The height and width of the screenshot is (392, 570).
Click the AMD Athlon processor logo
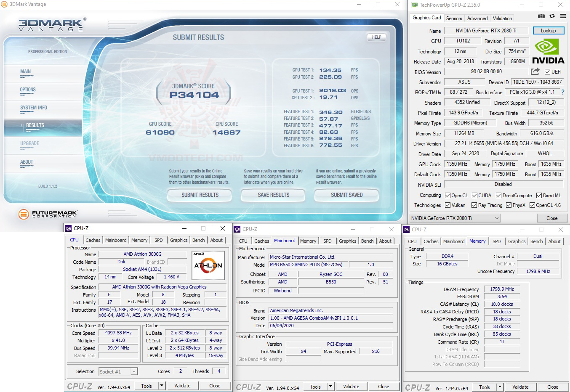click(208, 265)
